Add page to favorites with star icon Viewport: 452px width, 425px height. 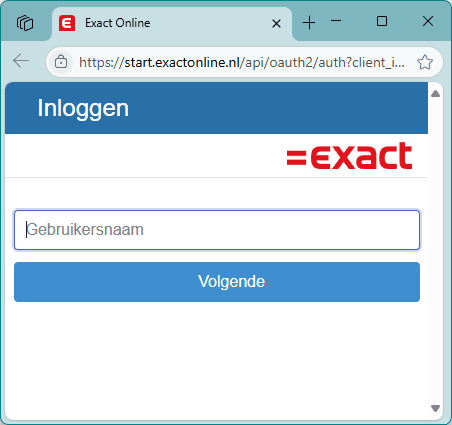pos(425,62)
